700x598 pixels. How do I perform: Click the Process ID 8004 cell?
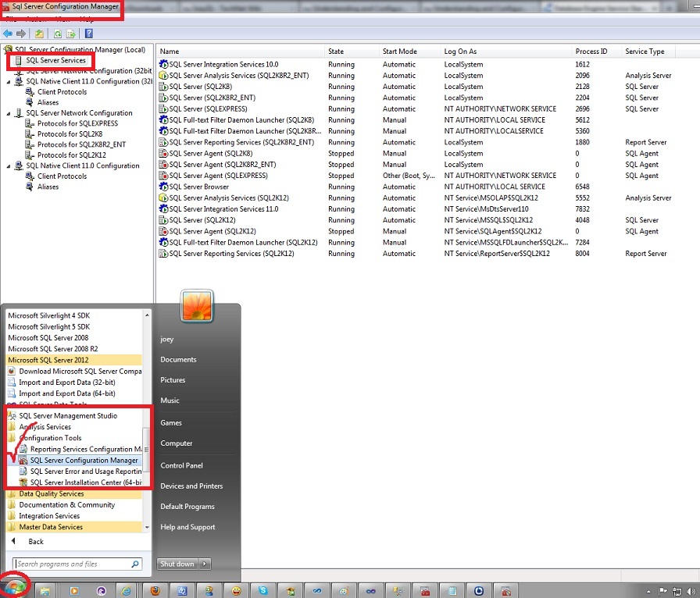582,254
